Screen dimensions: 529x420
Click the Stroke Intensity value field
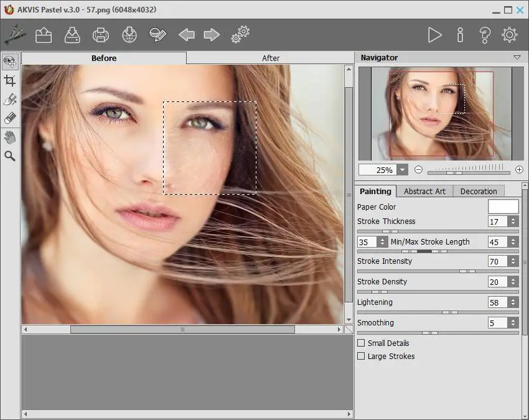click(x=497, y=261)
